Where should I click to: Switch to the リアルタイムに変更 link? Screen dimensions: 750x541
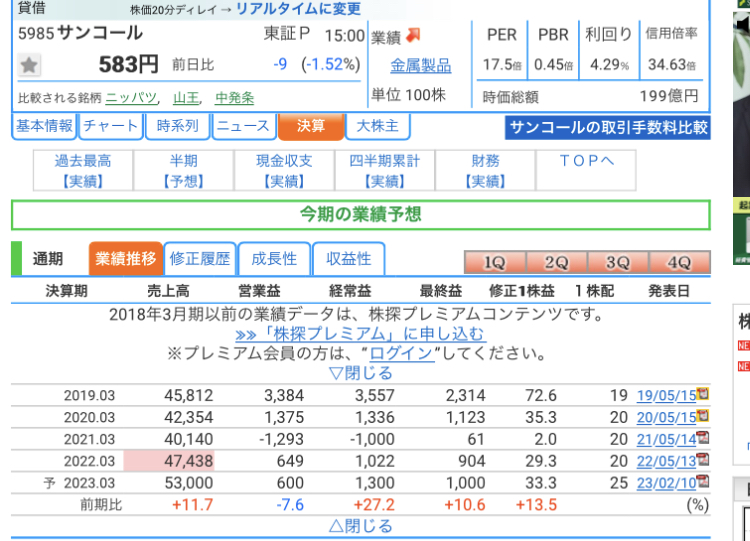click(x=298, y=9)
